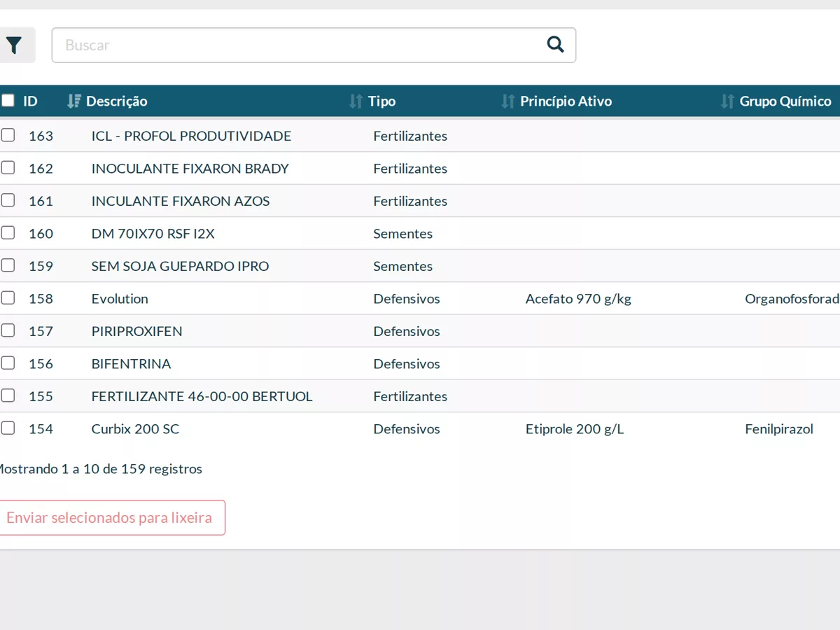The width and height of the screenshot is (840, 630).
Task: Click the magnifying glass search icon
Action: coord(555,45)
